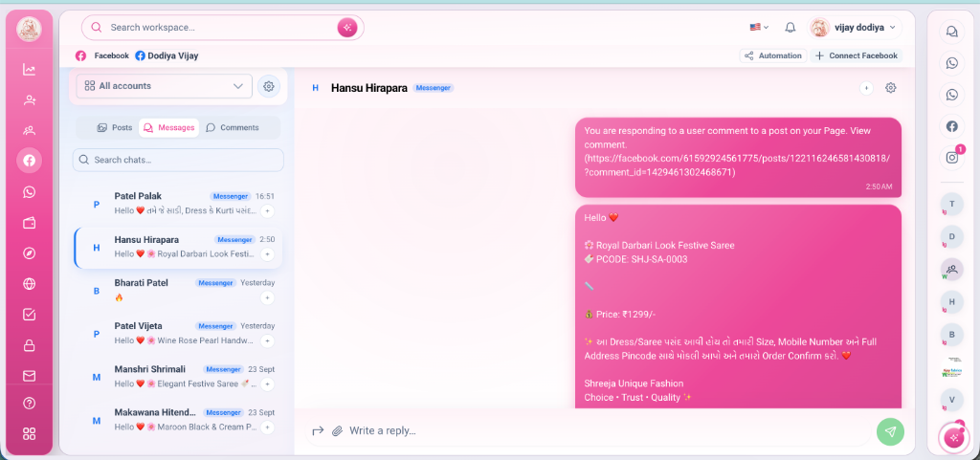This screenshot has height=460, width=980.
Task: Open the language flag dropdown
Action: click(x=759, y=28)
